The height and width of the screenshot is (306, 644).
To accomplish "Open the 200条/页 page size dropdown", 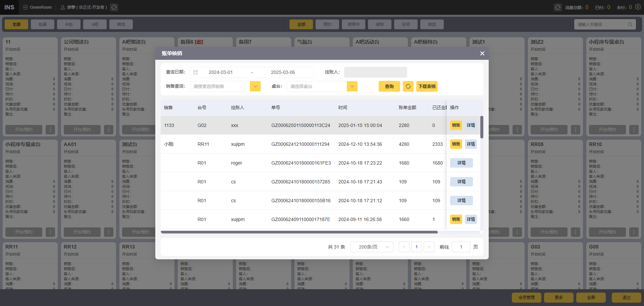I will pos(372,247).
